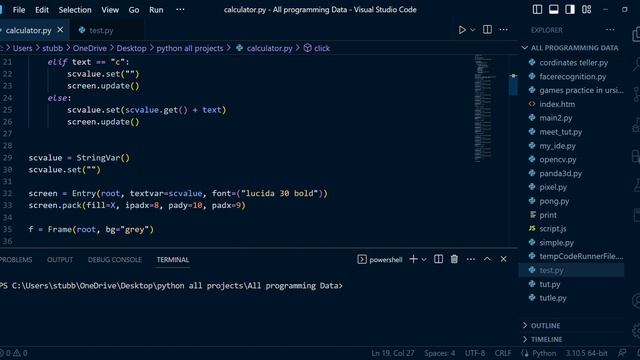Open editor more actions menu
640x360 pixels.
pyautogui.click(x=504, y=29)
